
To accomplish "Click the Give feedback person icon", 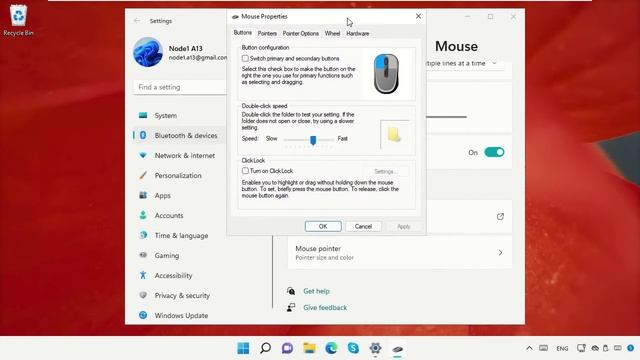I will click(291, 307).
